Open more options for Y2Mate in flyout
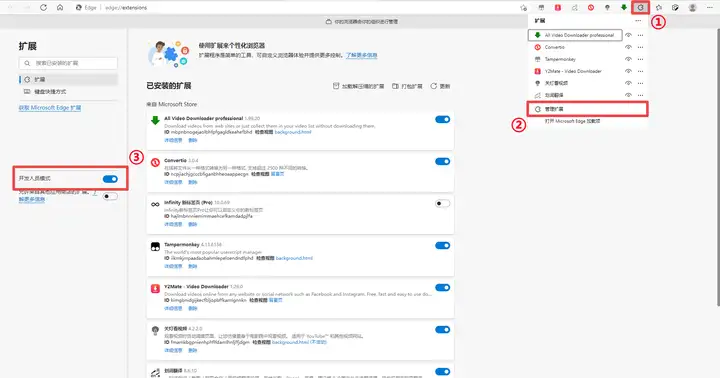Image resolution: width=720 pixels, height=378 pixels. [x=641, y=71]
